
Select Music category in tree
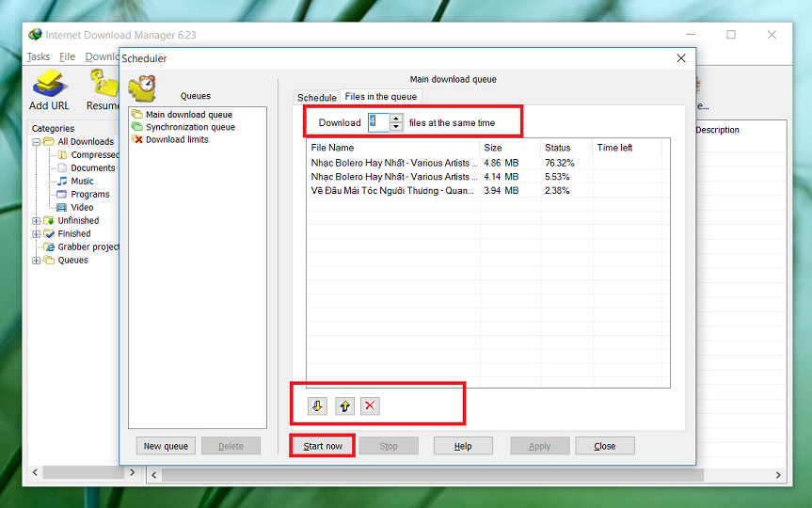click(83, 181)
